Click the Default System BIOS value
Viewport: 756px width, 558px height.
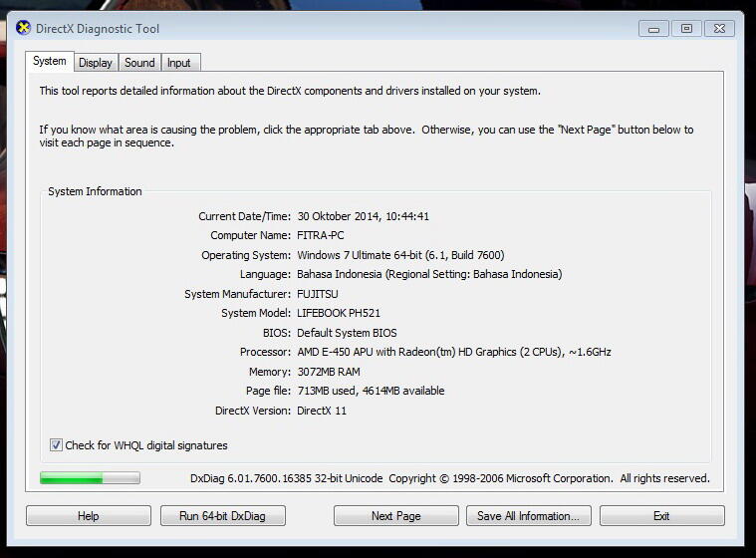tap(347, 333)
